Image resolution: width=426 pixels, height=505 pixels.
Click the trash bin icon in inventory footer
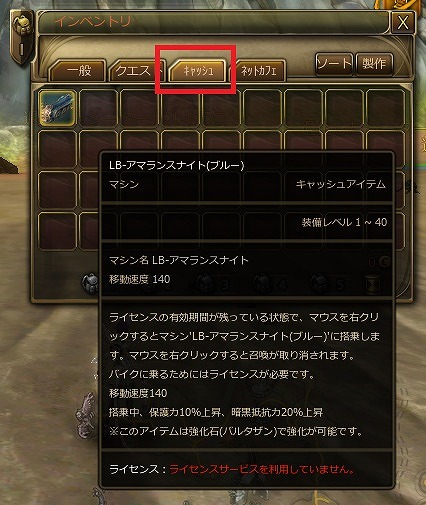point(373,284)
